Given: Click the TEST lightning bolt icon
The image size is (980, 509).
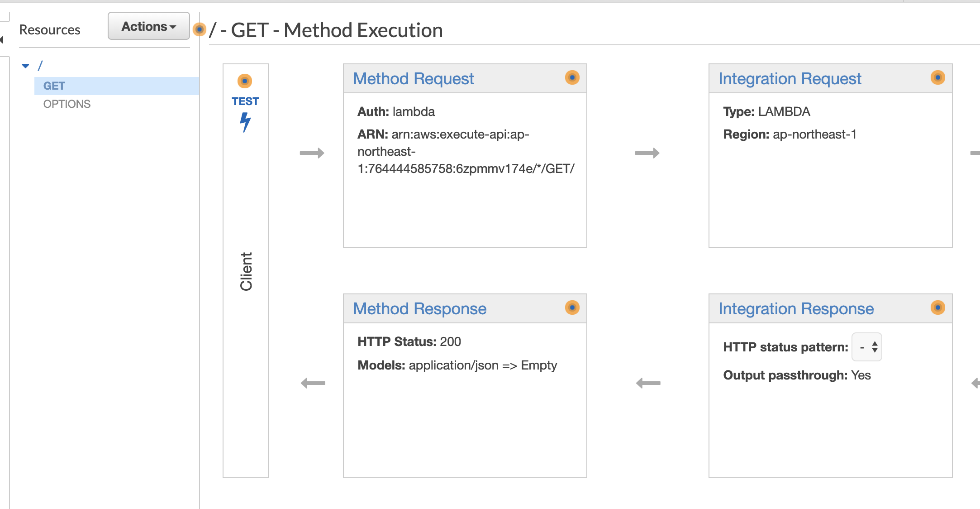Looking at the screenshot, I should click(245, 122).
